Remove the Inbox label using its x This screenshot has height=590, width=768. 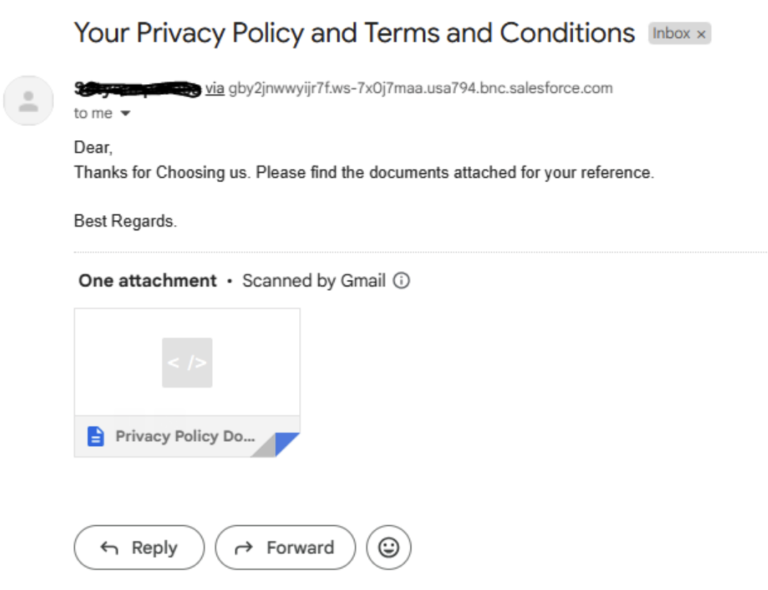pos(701,34)
